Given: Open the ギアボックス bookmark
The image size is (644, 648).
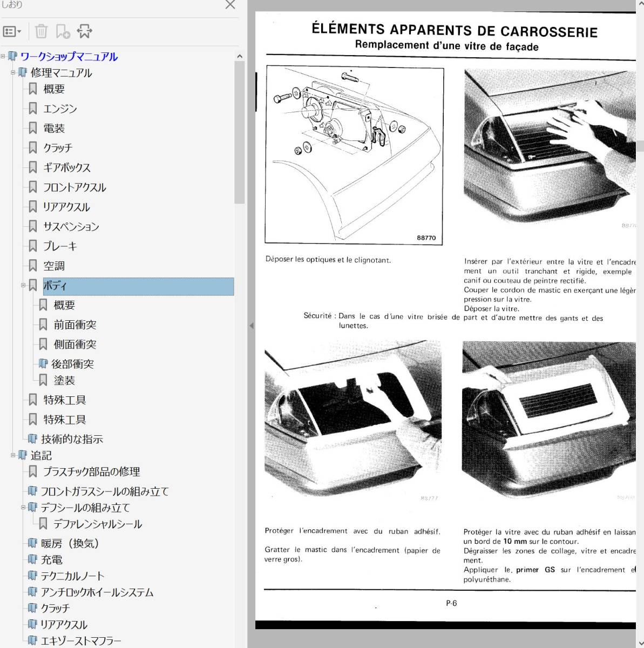Looking at the screenshot, I should pyautogui.click(x=67, y=168).
